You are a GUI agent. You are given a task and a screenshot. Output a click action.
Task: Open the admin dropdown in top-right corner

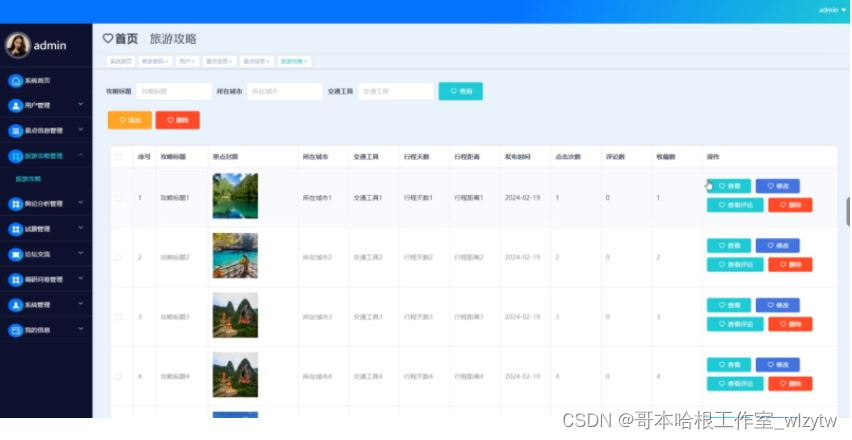832,10
